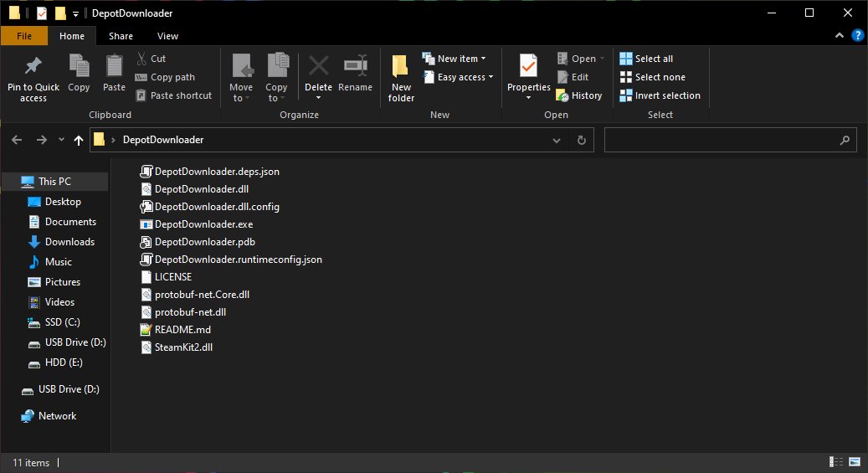Open Recent locations dropdown arrow
Screen dimensions: 868x473
pyautogui.click(x=61, y=140)
